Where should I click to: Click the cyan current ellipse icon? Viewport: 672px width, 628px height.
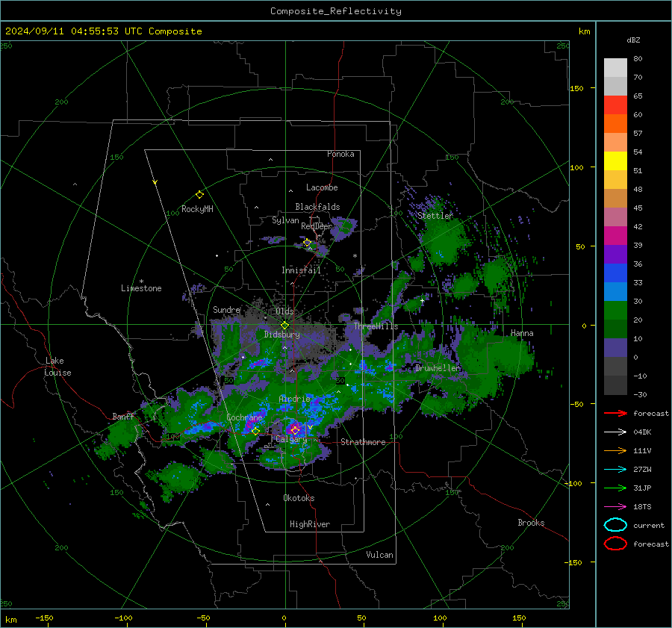(x=615, y=525)
